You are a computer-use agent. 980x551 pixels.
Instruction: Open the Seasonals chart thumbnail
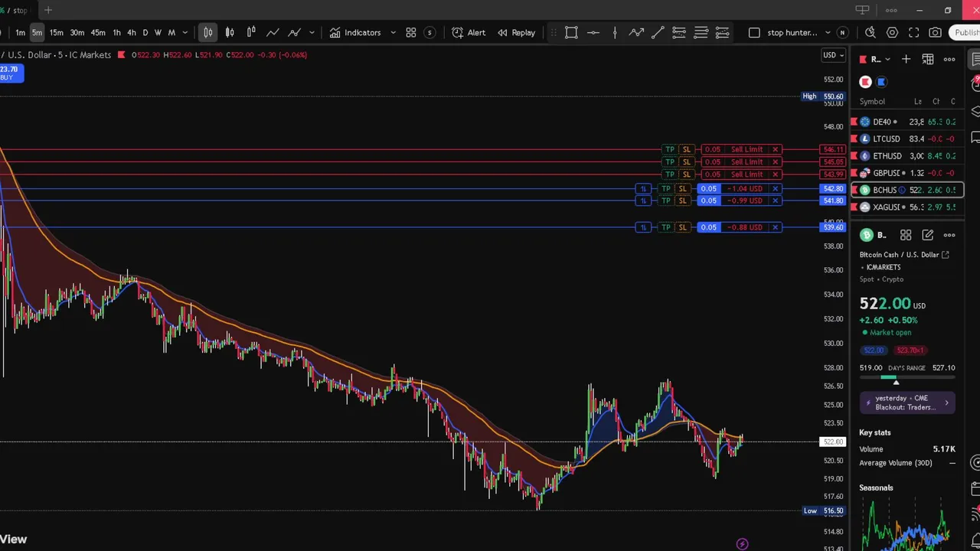pos(906,523)
